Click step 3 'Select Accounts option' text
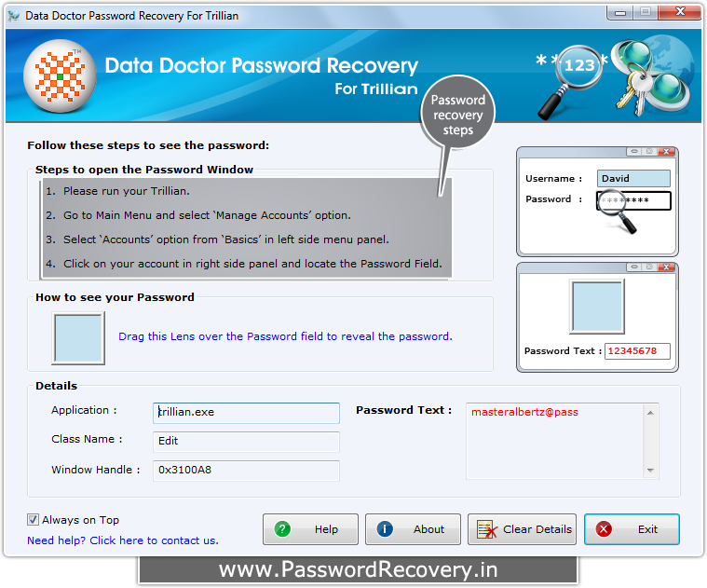Screen dimensions: 707x588 (x=217, y=239)
